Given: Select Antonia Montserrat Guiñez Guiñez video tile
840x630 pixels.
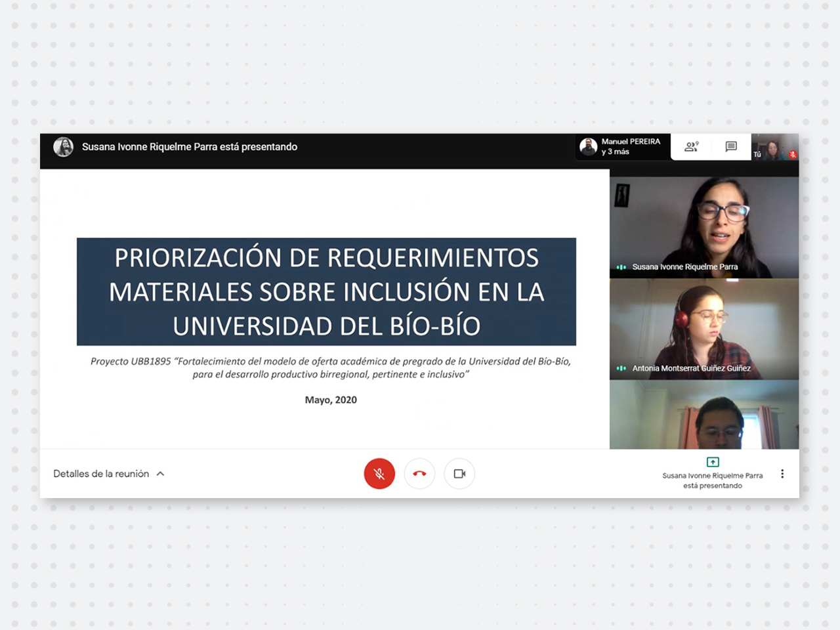Looking at the screenshot, I should 704,329.
